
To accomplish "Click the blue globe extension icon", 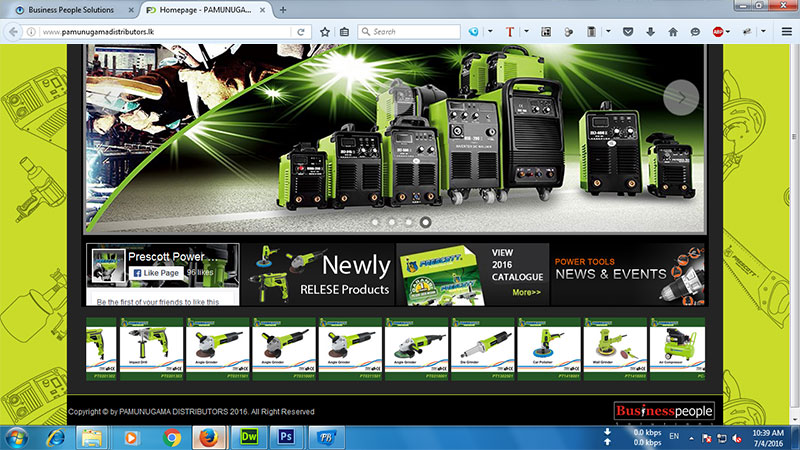I will pyautogui.click(x=473, y=32).
